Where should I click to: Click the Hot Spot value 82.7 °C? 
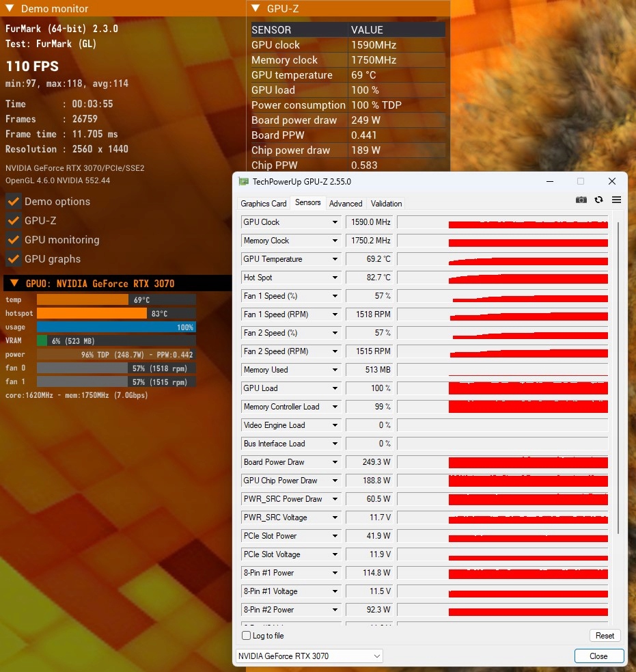[x=370, y=278]
